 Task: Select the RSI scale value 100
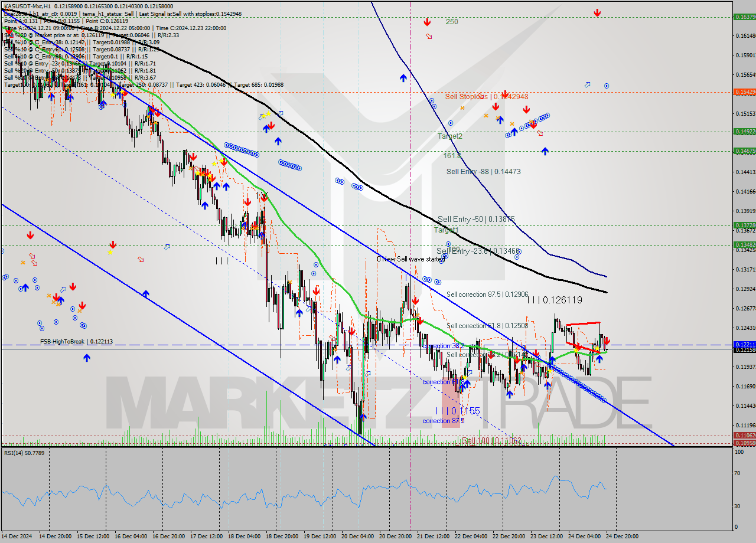pos(739,452)
